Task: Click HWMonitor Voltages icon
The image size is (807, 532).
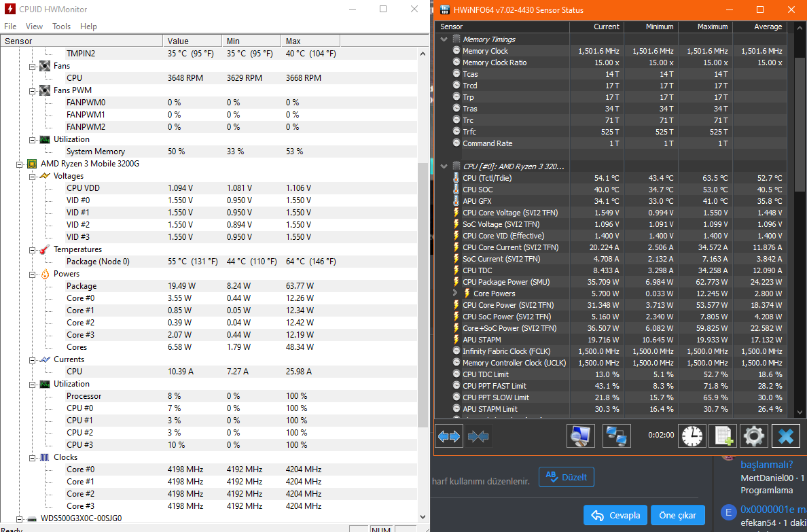Action: point(45,176)
